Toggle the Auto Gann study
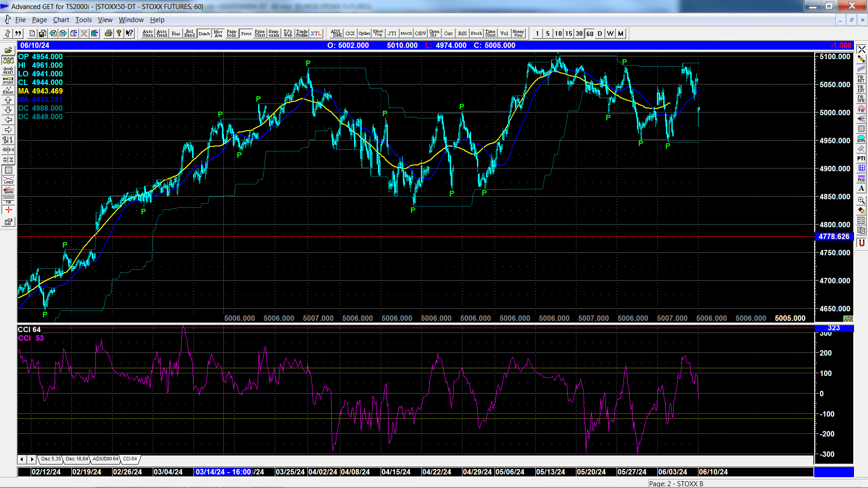The width and height of the screenshot is (868, 488). pyautogui.click(x=148, y=33)
